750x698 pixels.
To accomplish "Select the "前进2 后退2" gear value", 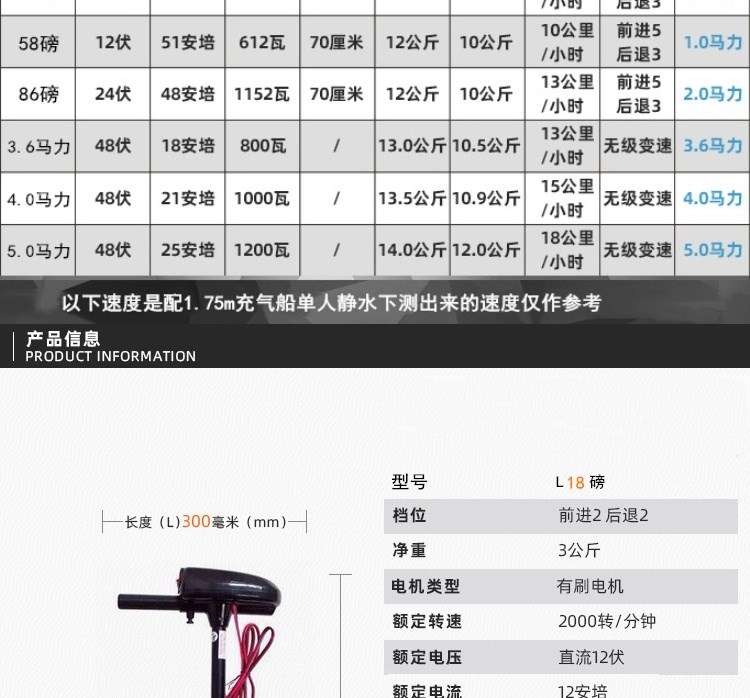I will click(603, 516).
